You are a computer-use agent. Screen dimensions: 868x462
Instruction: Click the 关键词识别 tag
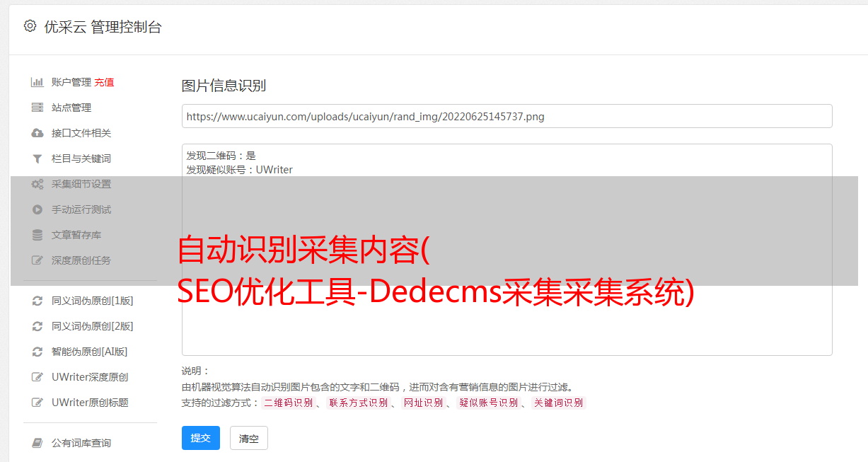coord(559,403)
